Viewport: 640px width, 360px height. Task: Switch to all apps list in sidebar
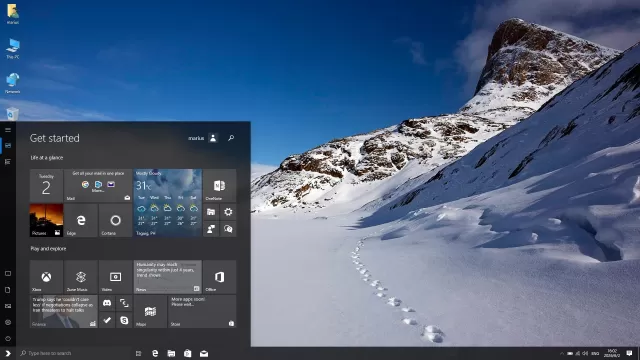point(8,162)
